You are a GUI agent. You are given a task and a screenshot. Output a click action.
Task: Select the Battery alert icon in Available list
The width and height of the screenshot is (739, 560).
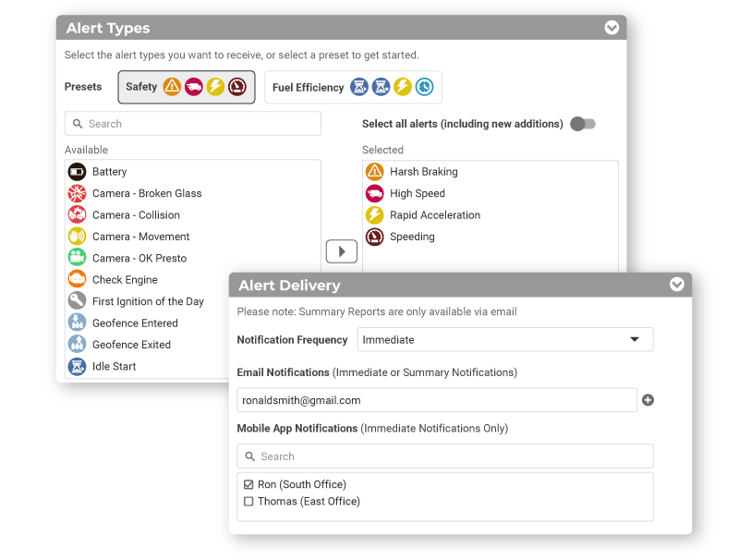78,171
